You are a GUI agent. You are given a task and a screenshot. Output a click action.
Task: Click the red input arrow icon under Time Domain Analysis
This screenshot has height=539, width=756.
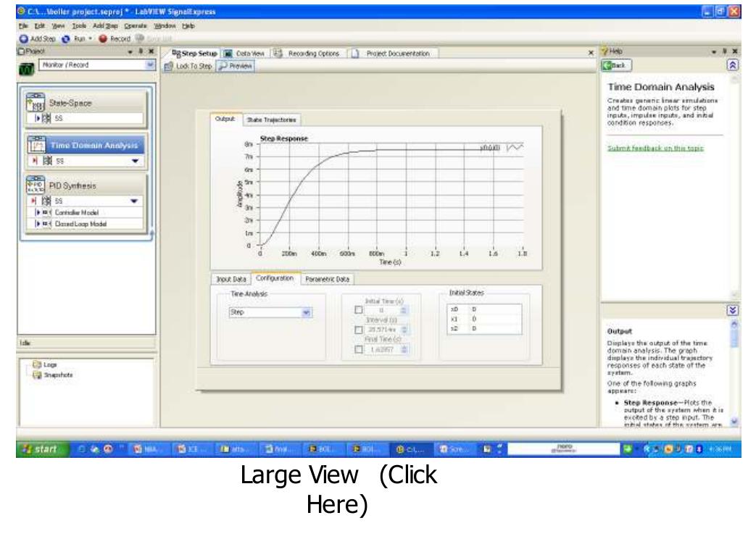(34, 161)
